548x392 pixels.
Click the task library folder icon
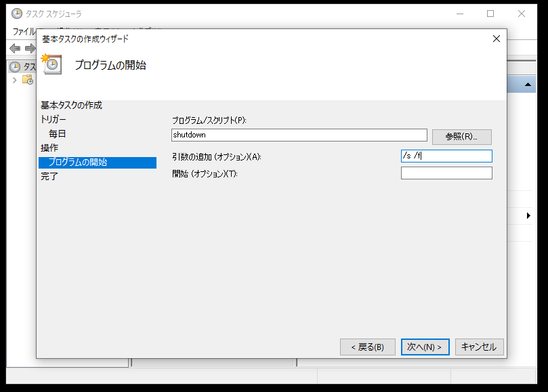tap(28, 80)
